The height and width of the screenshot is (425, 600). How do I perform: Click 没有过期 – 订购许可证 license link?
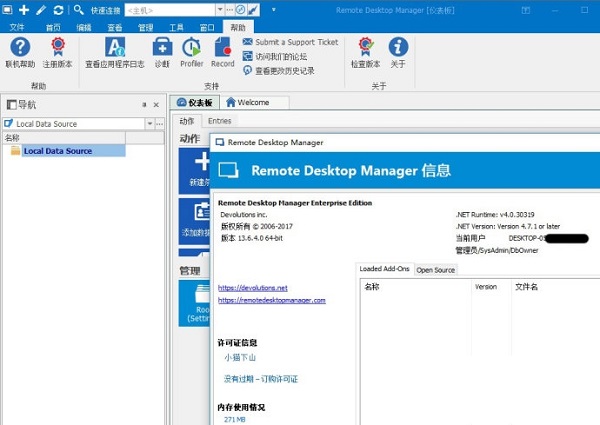[x=261, y=379]
